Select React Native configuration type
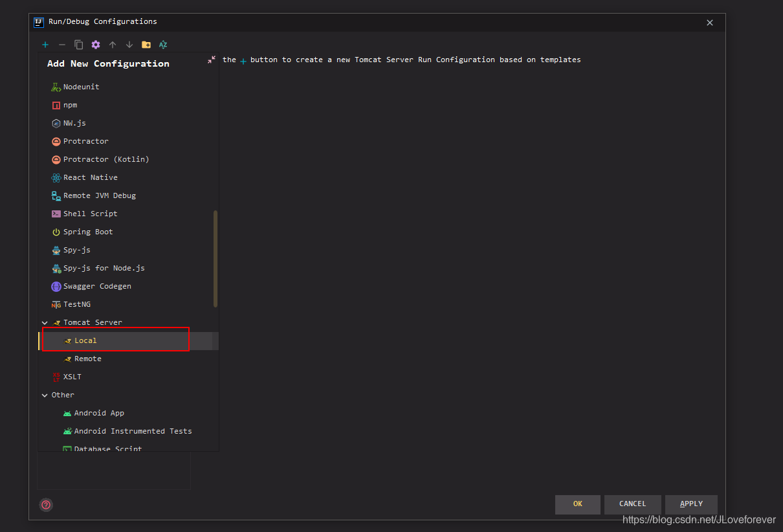This screenshot has width=783, height=532. click(128, 177)
